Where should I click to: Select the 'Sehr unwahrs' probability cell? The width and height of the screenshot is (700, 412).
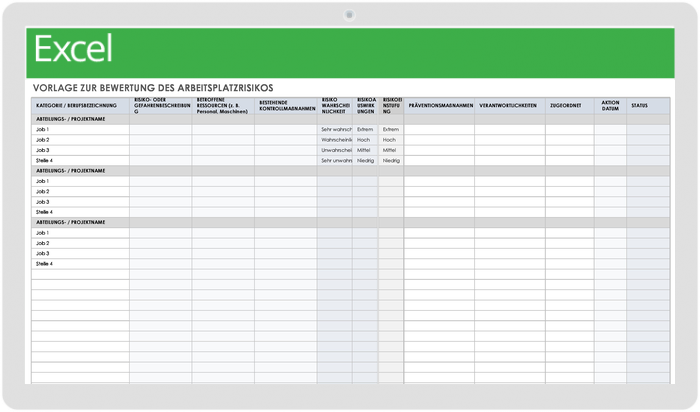(335, 161)
